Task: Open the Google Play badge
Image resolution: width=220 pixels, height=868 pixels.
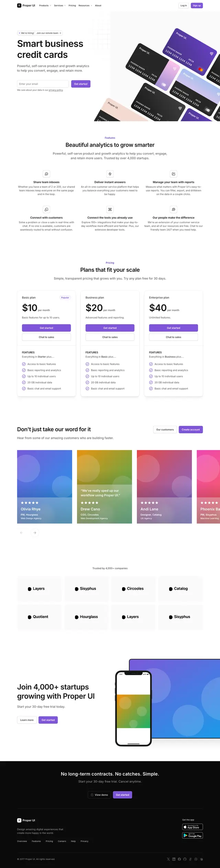Action: (x=192, y=836)
